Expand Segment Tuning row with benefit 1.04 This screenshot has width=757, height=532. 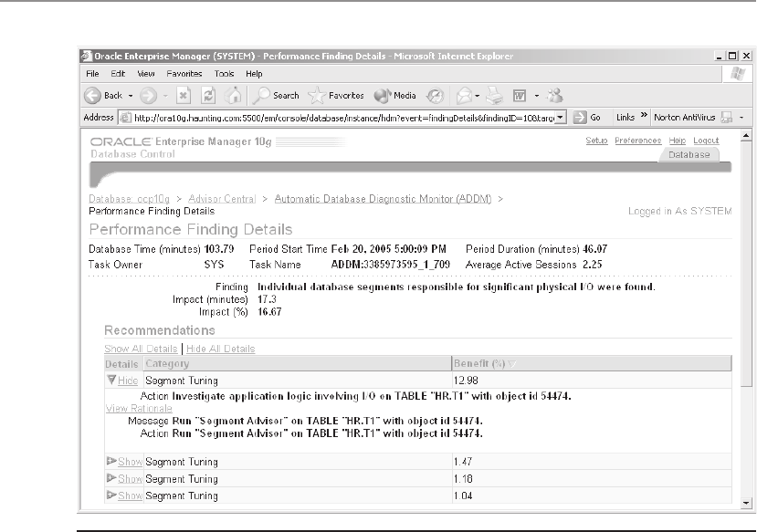tap(111, 495)
